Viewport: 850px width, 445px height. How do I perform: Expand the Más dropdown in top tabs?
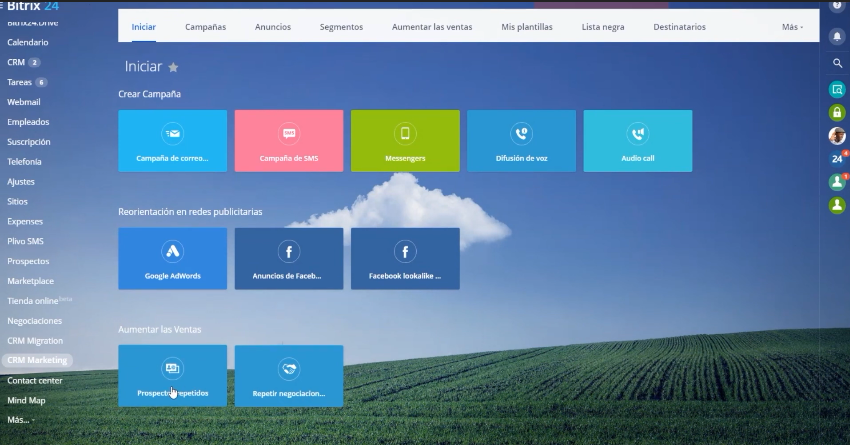(792, 27)
